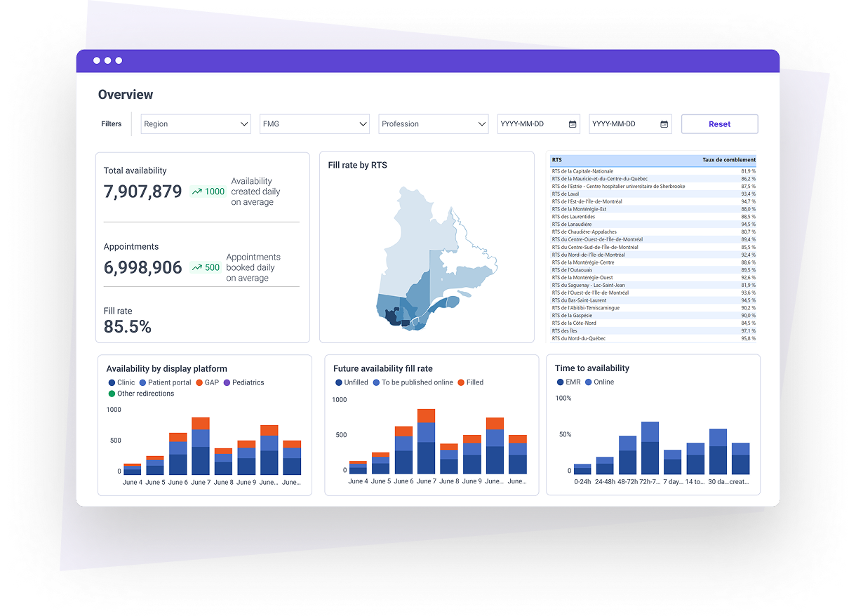Toggle Clinic legend item
856x616 pixels.
[121, 382]
